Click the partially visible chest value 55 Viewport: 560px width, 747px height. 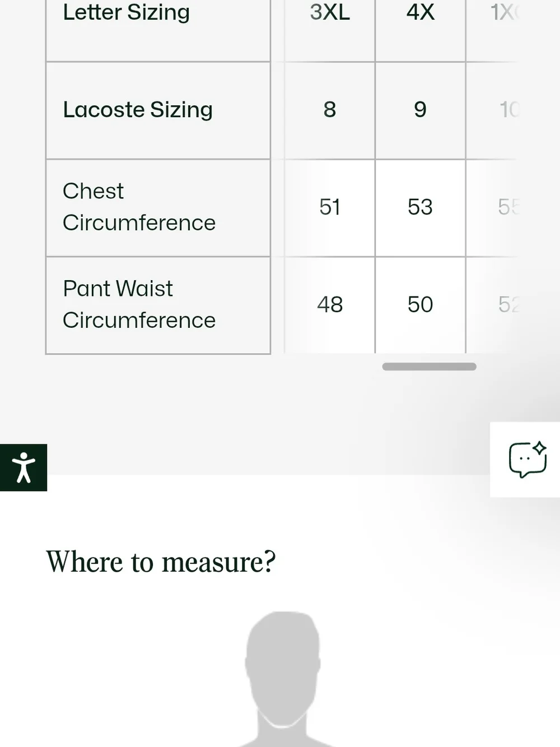(x=508, y=207)
